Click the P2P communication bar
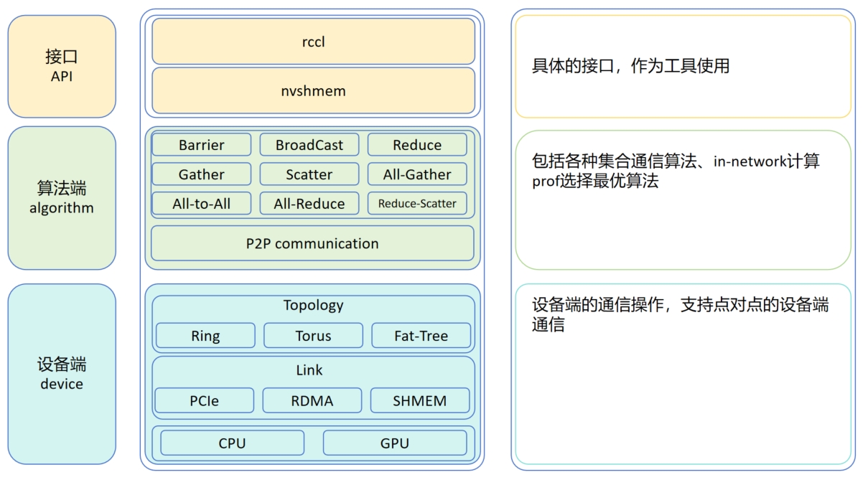The image size is (868, 480). (x=313, y=244)
